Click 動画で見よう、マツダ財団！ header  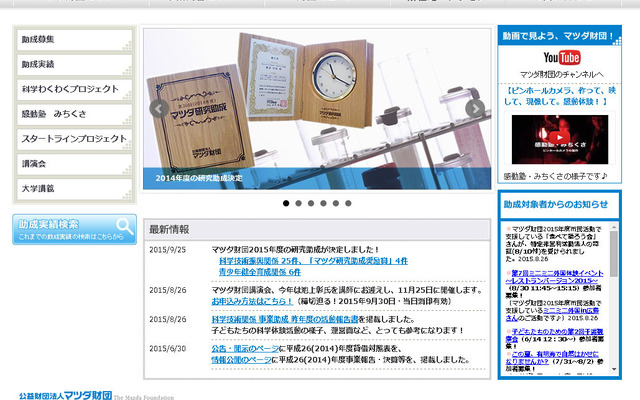[x=559, y=36]
